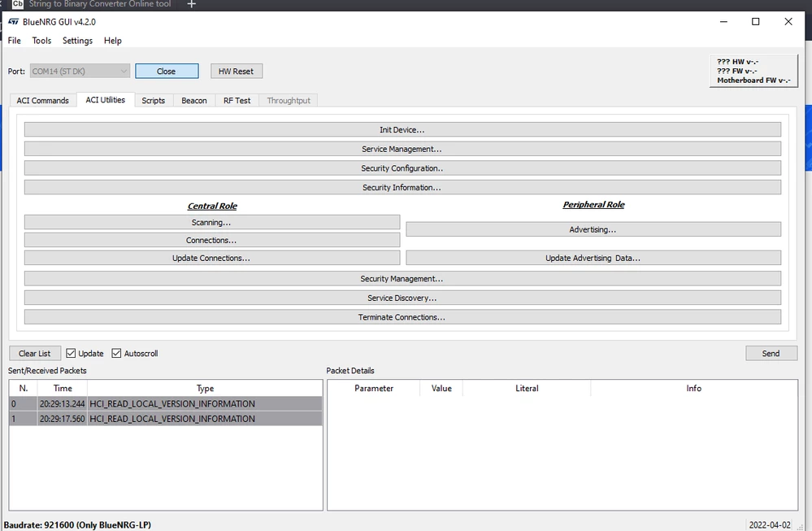Image resolution: width=812 pixels, height=531 pixels.
Task: Start Scanning under Central Role
Action: pos(212,222)
